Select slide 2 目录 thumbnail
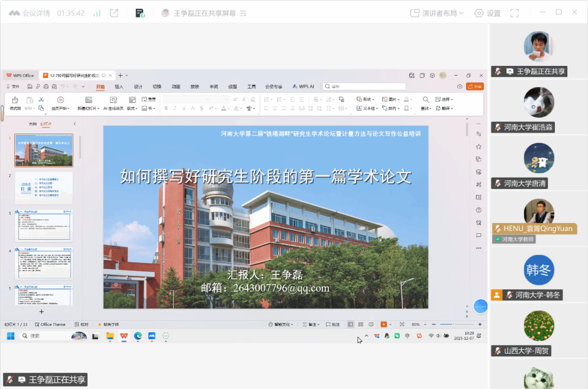The width and height of the screenshot is (588, 389). [x=44, y=188]
